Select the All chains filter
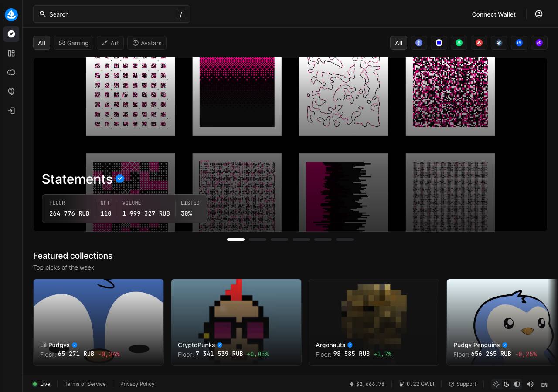 pos(398,43)
